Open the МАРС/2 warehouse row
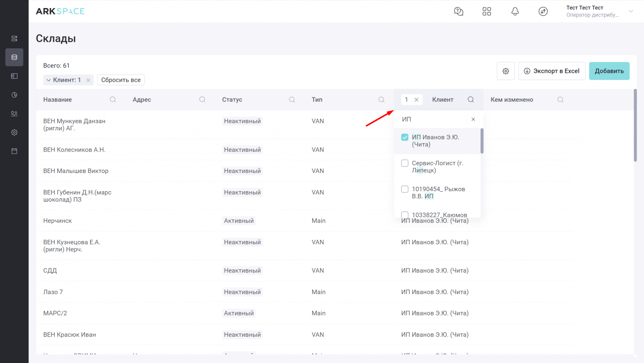This screenshot has height=363, width=644. click(305, 313)
